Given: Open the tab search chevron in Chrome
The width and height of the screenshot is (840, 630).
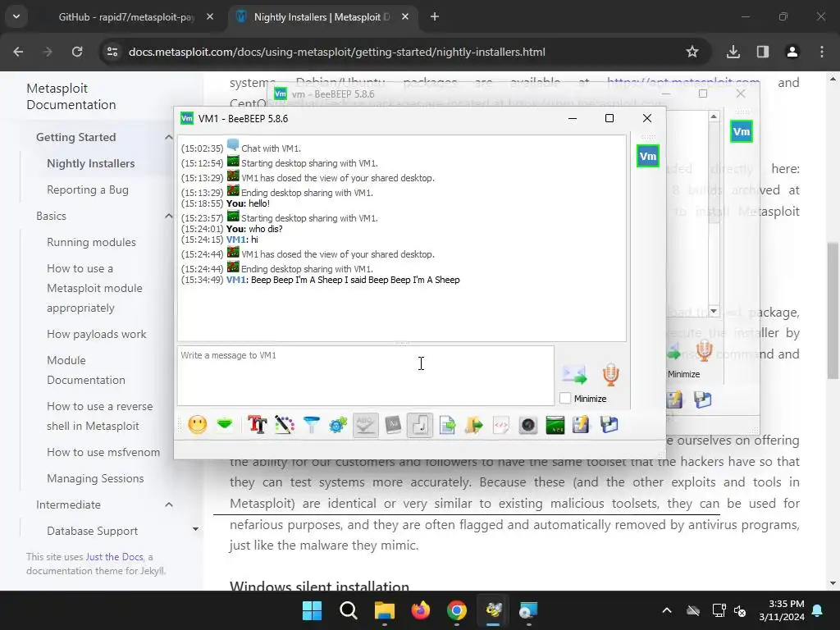Looking at the screenshot, I should (16, 16).
